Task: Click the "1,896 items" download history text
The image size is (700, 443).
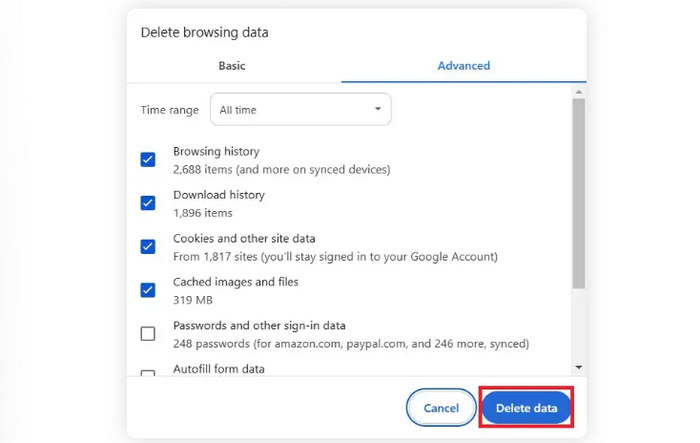Action: (203, 213)
